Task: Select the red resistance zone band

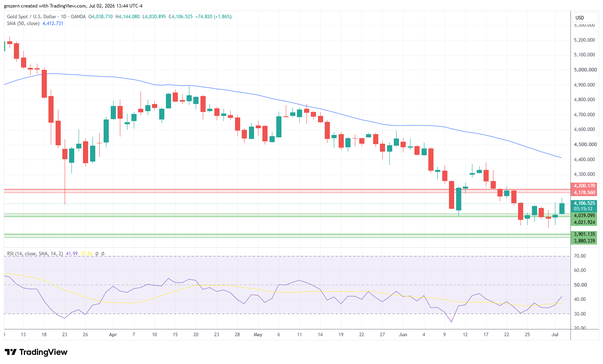Action: coord(287,191)
